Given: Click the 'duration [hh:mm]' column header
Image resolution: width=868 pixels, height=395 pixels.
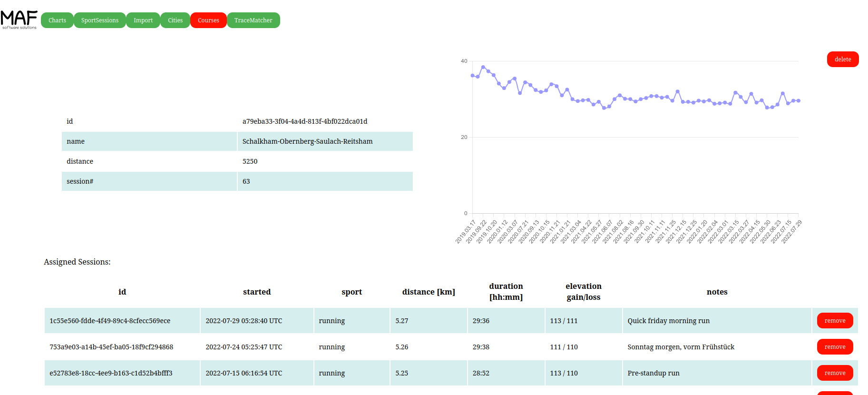Looking at the screenshot, I should (506, 291).
